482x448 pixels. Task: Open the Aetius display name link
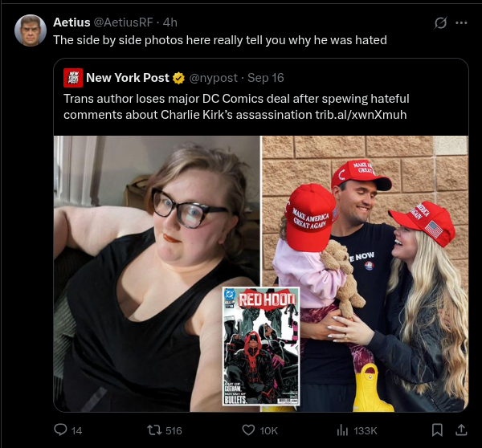click(x=71, y=22)
